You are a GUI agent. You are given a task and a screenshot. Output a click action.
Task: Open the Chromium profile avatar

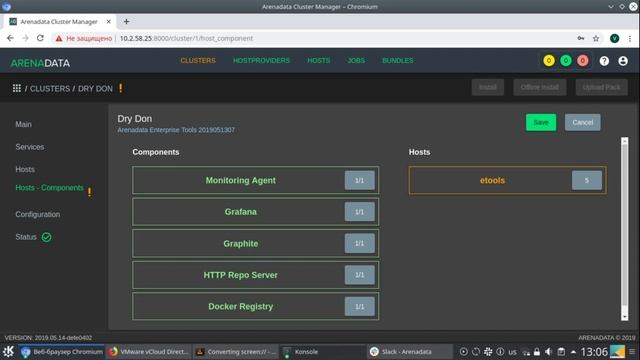[614, 38]
